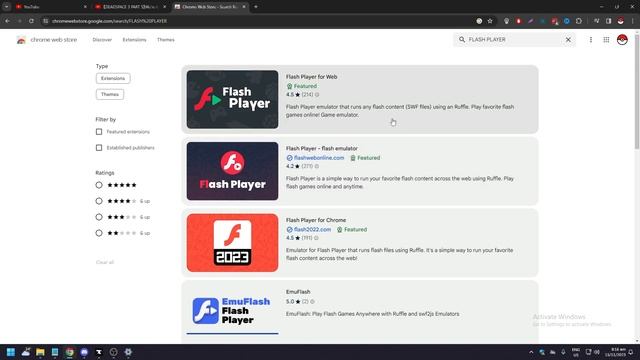Click the blue circle extension icon

(567, 21)
